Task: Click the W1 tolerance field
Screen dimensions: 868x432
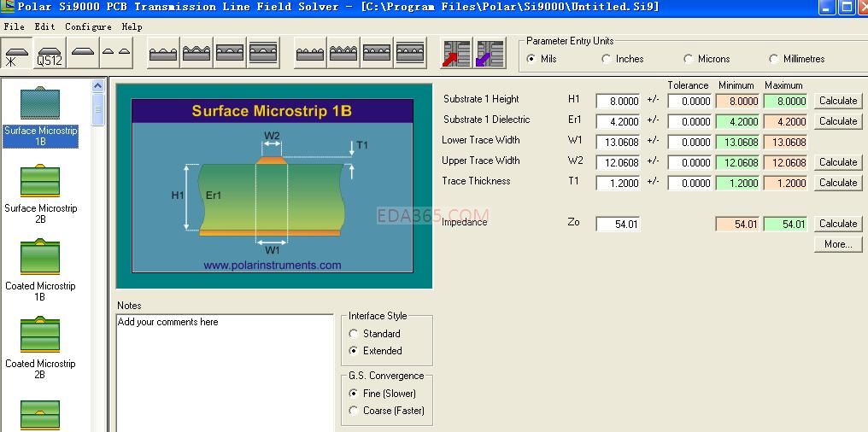Action: [689, 143]
